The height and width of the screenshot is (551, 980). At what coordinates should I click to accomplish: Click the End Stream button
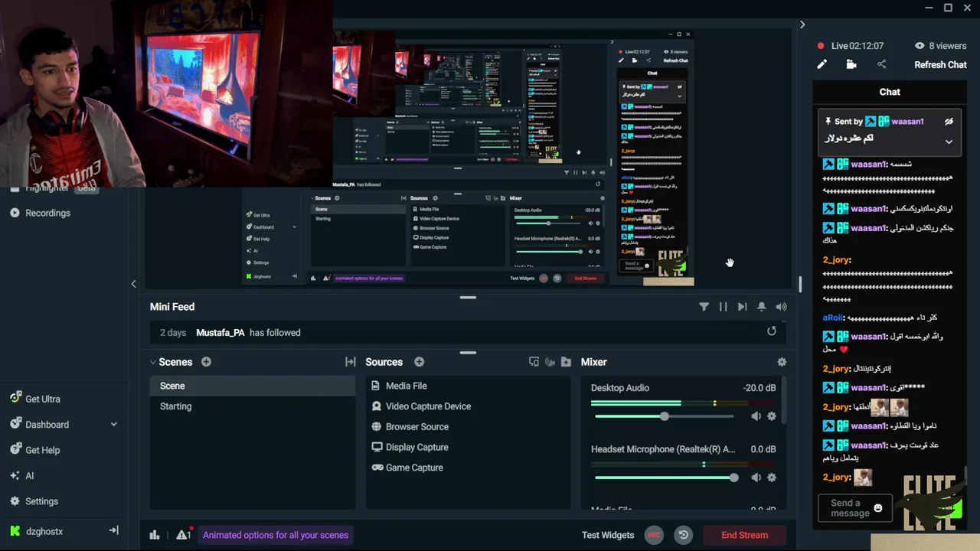(744, 535)
